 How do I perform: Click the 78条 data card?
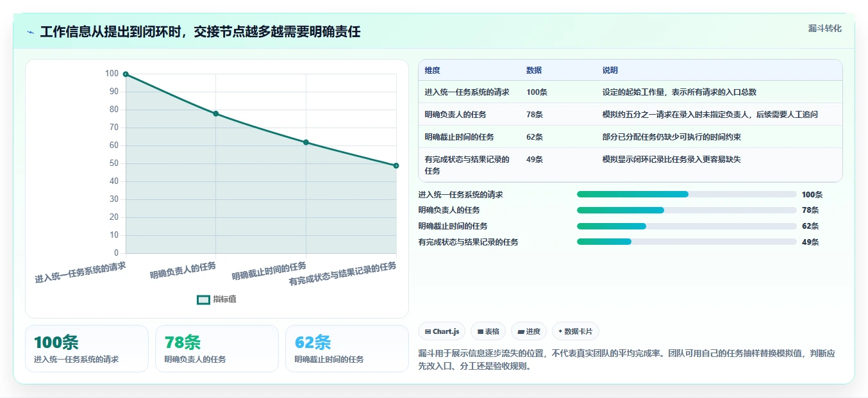pyautogui.click(x=217, y=349)
